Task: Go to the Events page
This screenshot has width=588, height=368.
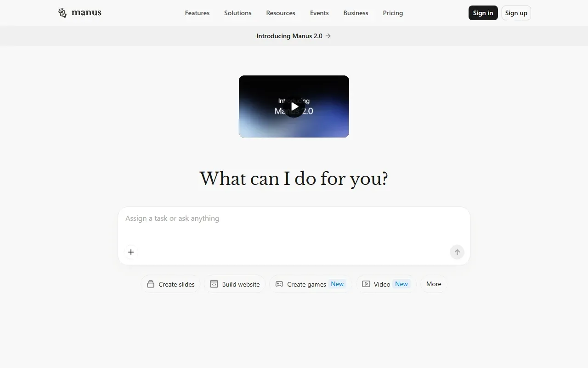Action: (x=319, y=13)
